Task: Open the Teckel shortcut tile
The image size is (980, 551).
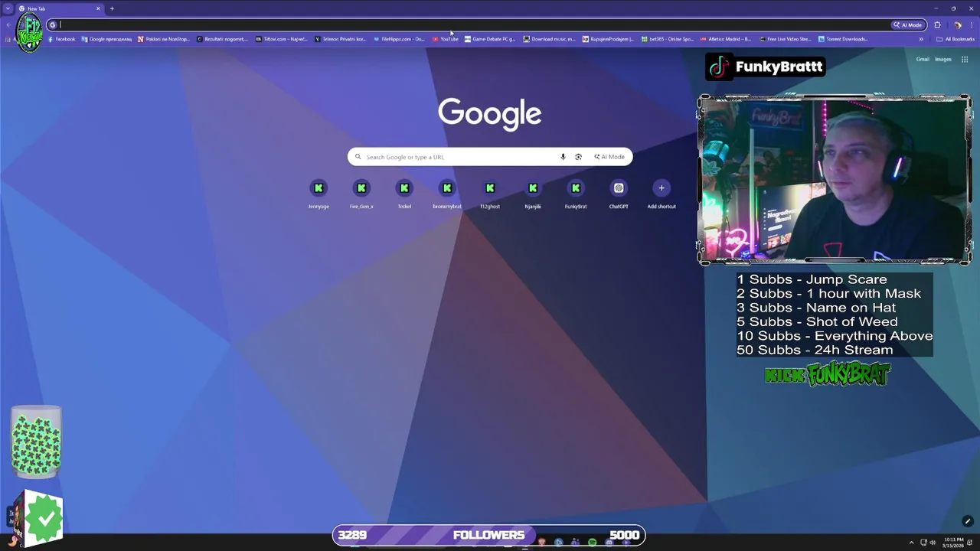Action: (404, 194)
